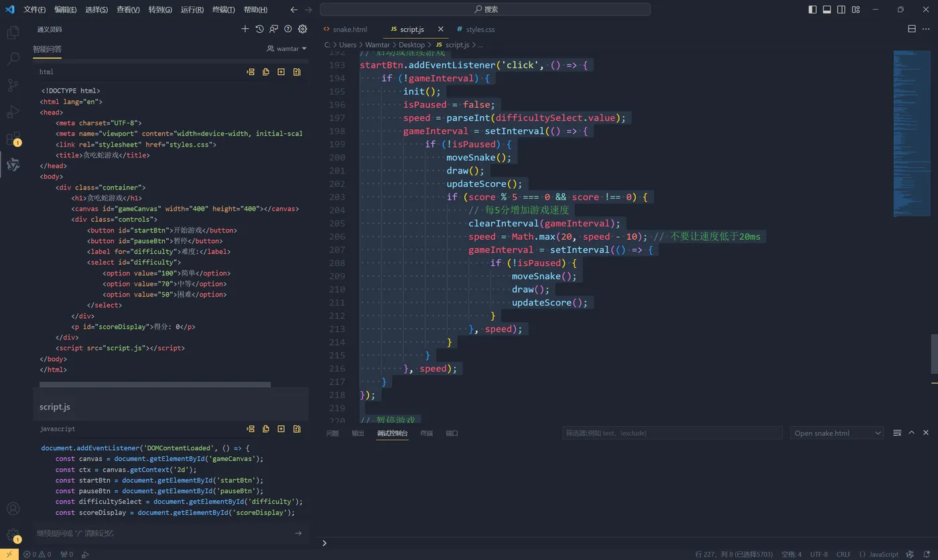Click the command center search box
938x560 pixels.
[x=485, y=9]
